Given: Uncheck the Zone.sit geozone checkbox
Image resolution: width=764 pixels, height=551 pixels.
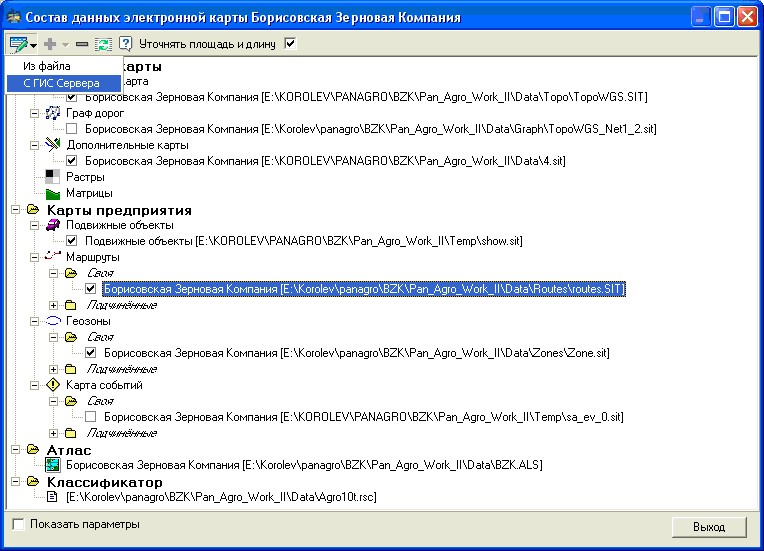Looking at the screenshot, I should pos(91,353).
